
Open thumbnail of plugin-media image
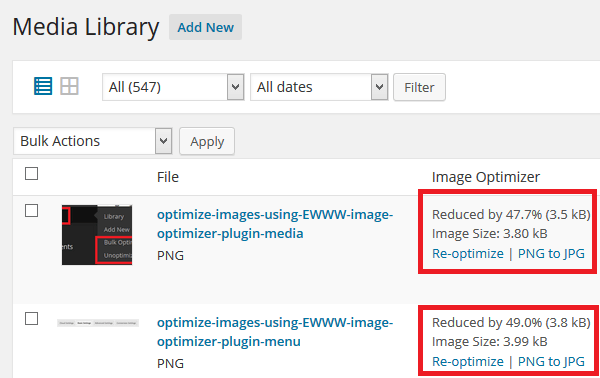click(x=97, y=235)
